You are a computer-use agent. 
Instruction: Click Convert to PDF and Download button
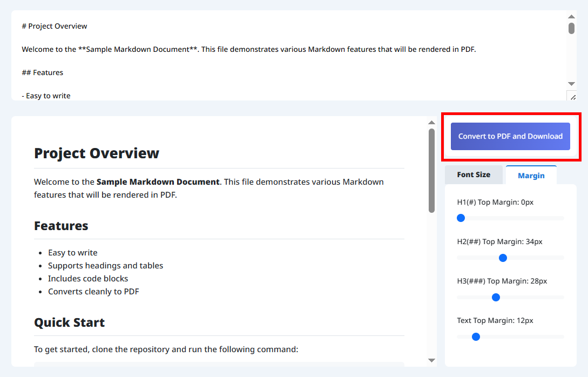[510, 136]
